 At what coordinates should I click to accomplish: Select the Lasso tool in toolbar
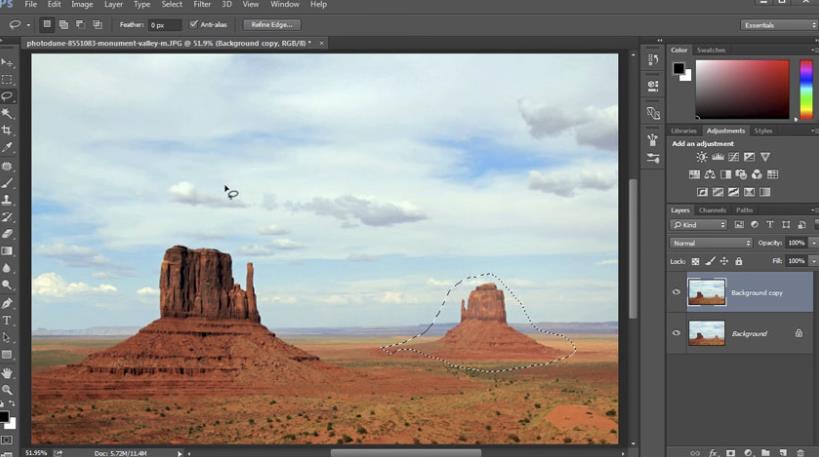tap(7, 97)
